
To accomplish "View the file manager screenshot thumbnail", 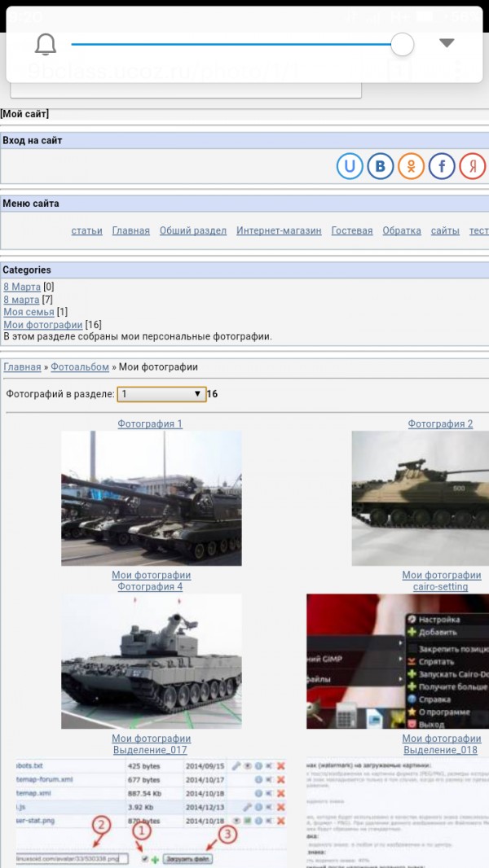I will coord(152,813).
